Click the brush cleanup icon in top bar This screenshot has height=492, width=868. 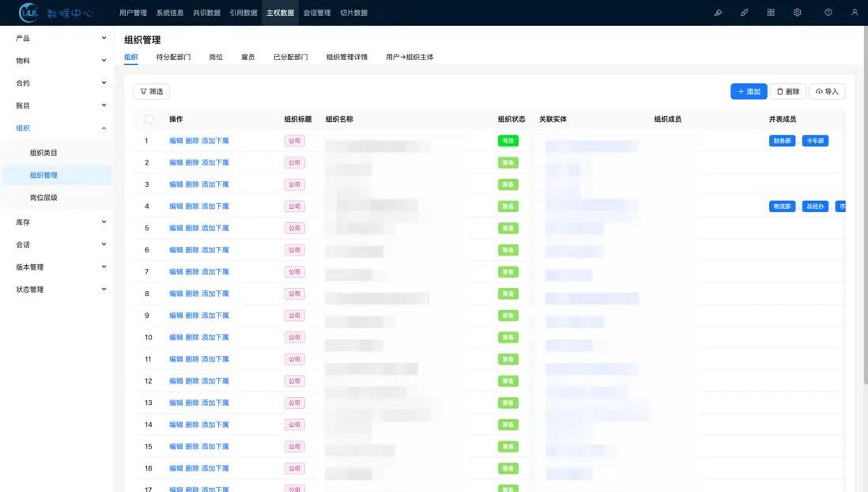[718, 13]
